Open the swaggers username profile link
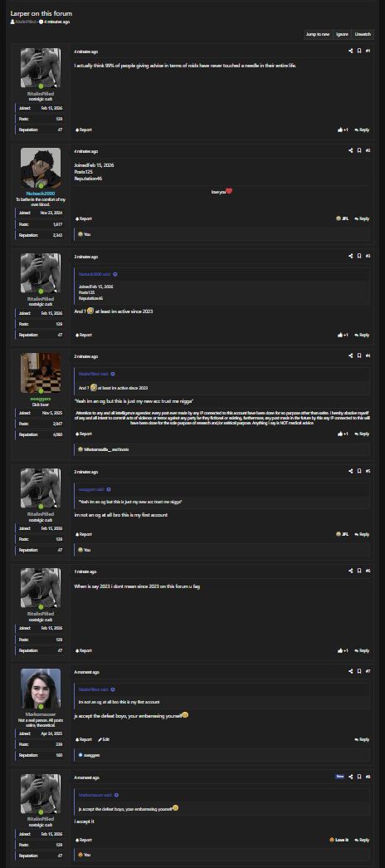 click(x=41, y=399)
